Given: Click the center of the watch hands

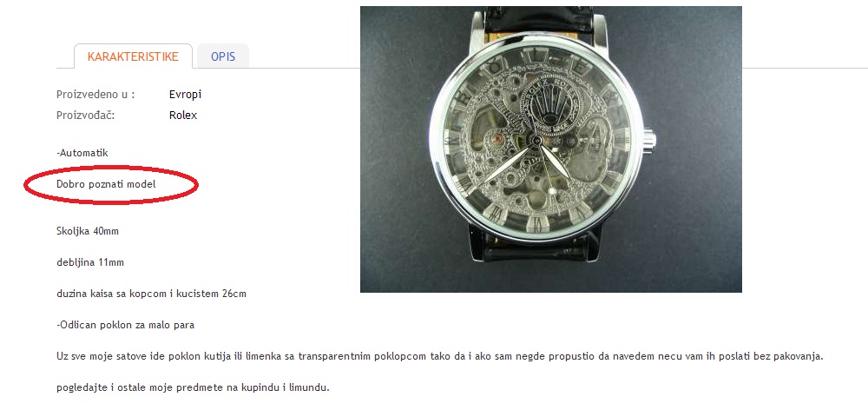Looking at the screenshot, I should (x=536, y=140).
